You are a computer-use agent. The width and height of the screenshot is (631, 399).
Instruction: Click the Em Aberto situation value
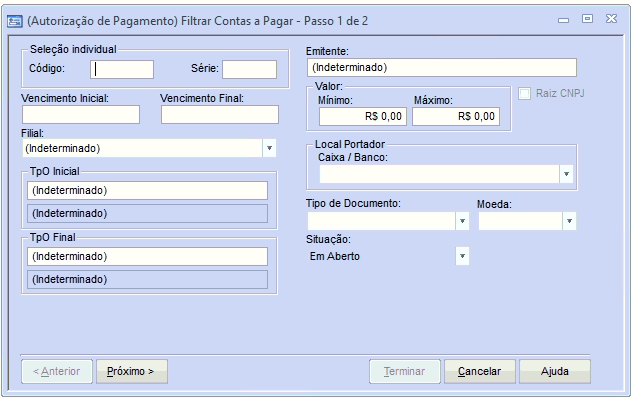[x=334, y=256]
